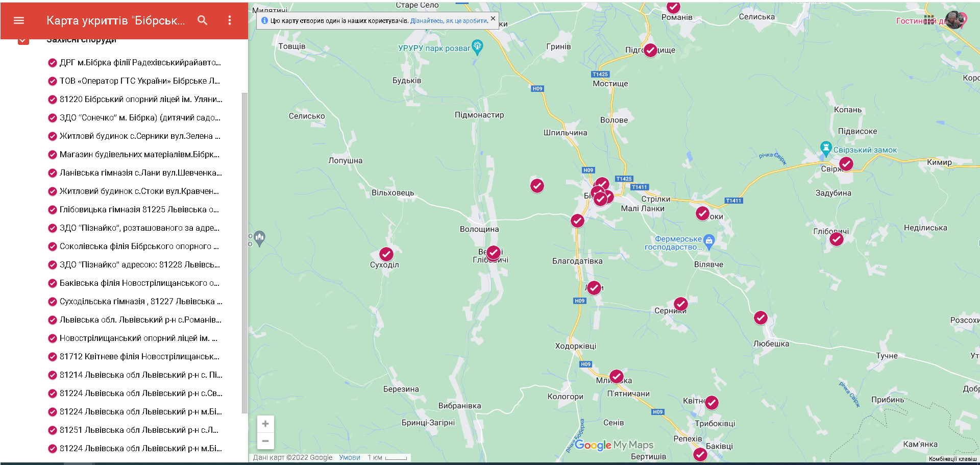Click the search magnifier icon in the header
This screenshot has height=465, width=980.
tap(203, 20)
